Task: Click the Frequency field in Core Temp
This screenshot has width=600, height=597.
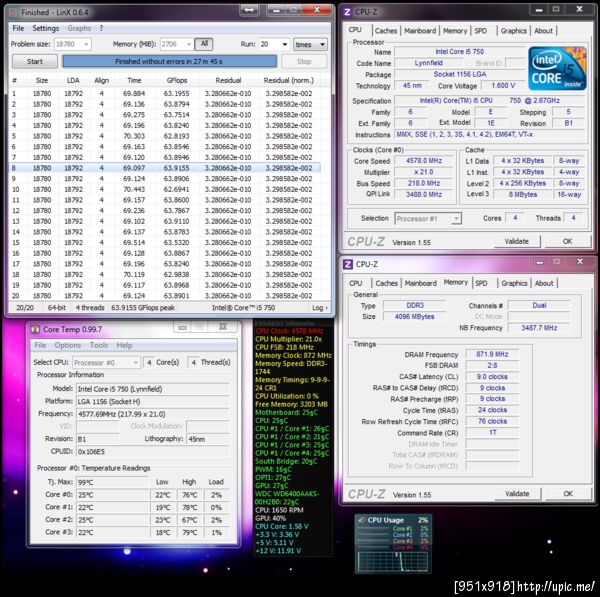Action: point(152,414)
